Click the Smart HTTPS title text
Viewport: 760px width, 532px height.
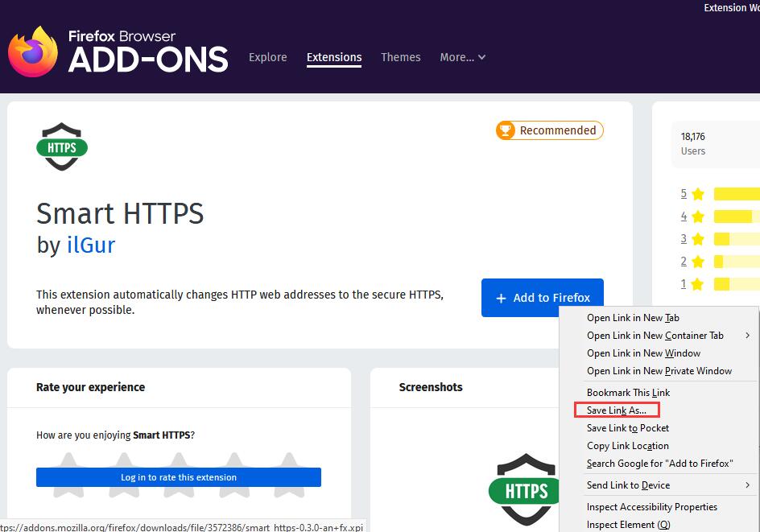[x=120, y=213]
